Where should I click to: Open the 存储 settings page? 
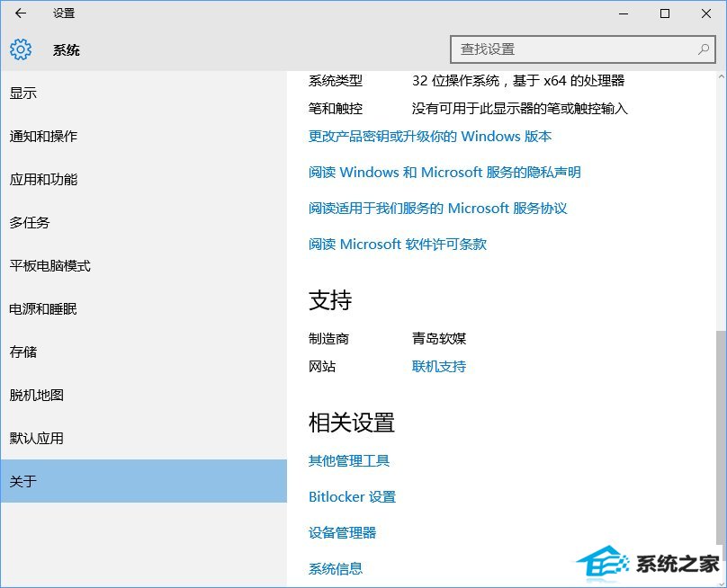pyautogui.click(x=144, y=352)
